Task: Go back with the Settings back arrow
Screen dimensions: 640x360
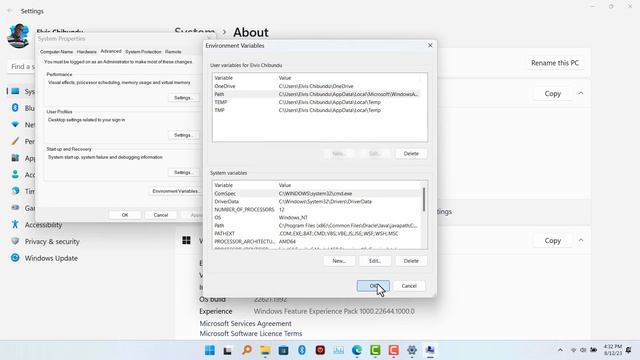Action: (x=10, y=11)
